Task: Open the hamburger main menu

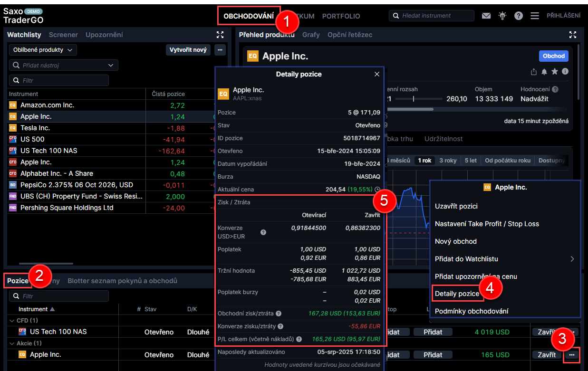Action: pos(535,16)
